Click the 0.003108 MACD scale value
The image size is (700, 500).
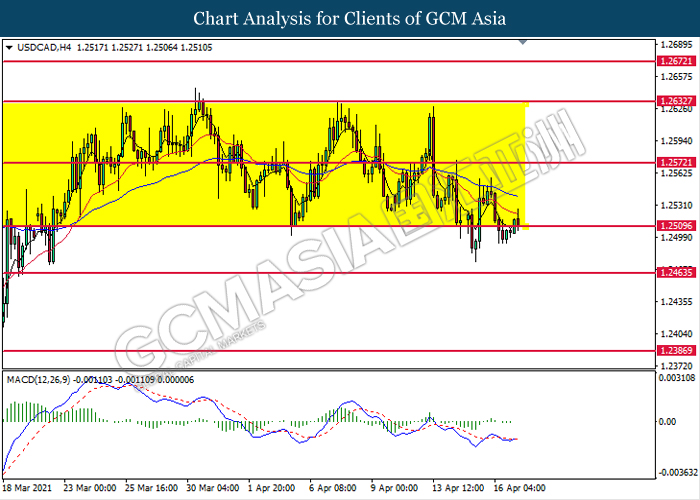pyautogui.click(x=677, y=378)
